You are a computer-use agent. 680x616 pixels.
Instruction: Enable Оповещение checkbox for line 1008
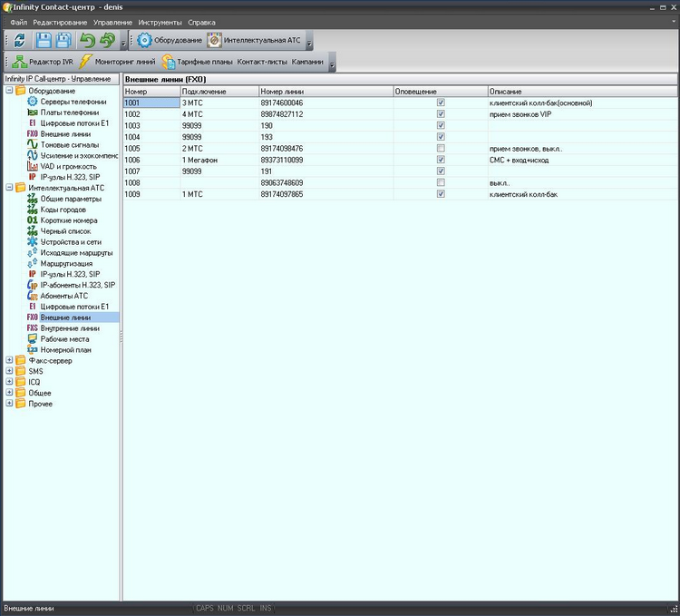click(x=441, y=182)
